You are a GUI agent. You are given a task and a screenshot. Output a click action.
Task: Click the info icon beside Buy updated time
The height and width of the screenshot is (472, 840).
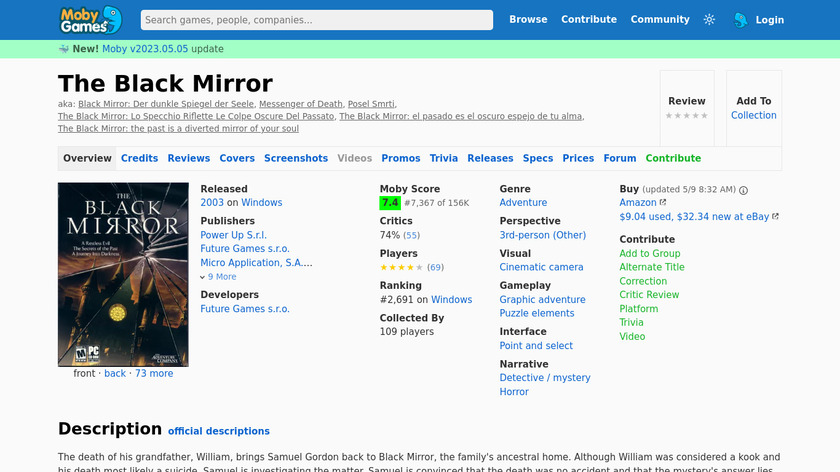click(744, 190)
